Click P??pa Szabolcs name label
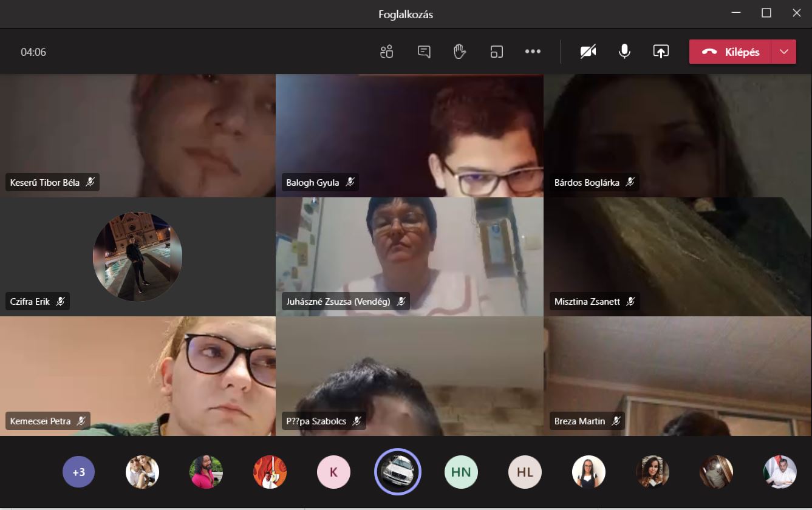This screenshot has height=510, width=812. click(x=316, y=421)
